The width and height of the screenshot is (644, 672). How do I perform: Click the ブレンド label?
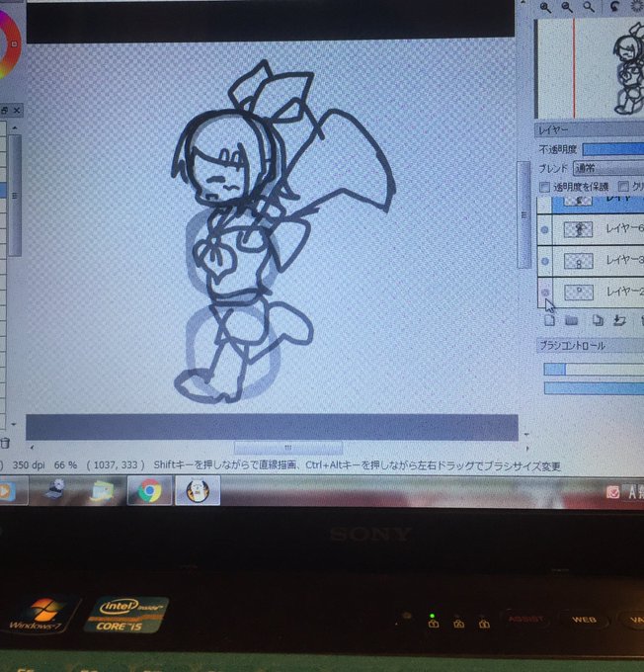[x=553, y=168]
